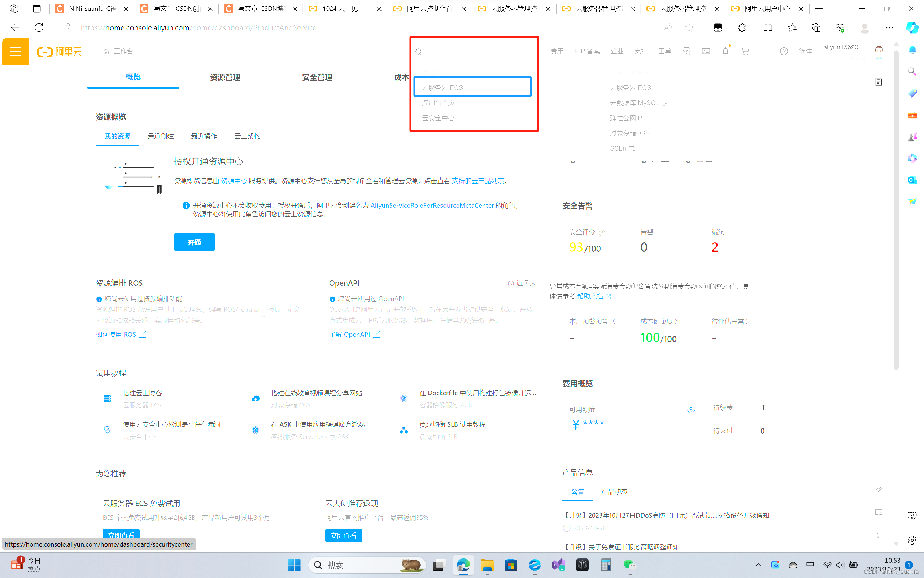924x578 pixels.
Task: Open Copilot icon in Edge sidebar
Action: pos(912,27)
